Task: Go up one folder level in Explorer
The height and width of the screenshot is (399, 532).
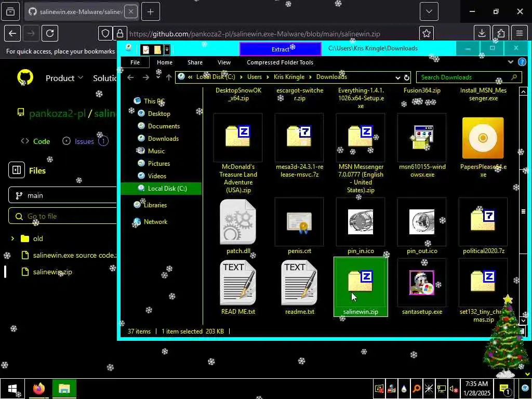Action: coord(169,77)
